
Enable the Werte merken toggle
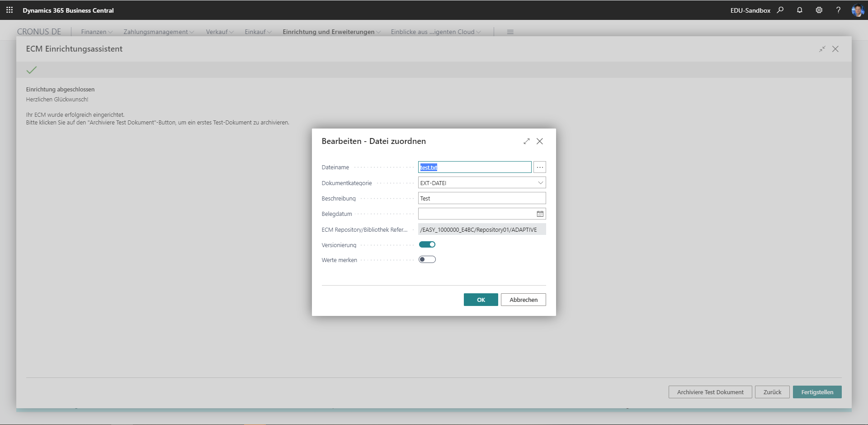tap(427, 259)
